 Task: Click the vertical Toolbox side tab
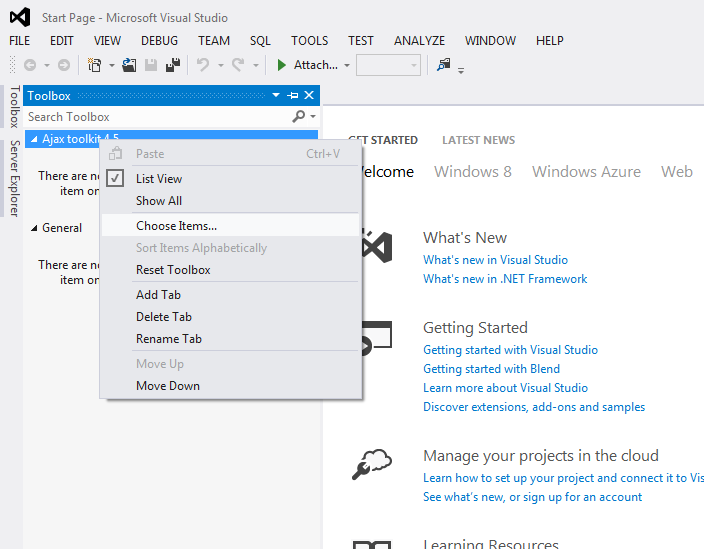pos(14,107)
